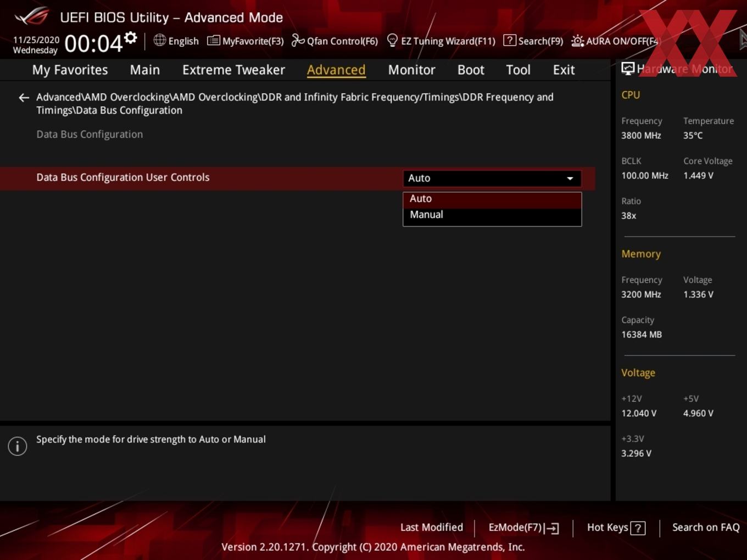This screenshot has height=560, width=747.
Task: Switch to the Main tab
Action: pyautogui.click(x=145, y=70)
